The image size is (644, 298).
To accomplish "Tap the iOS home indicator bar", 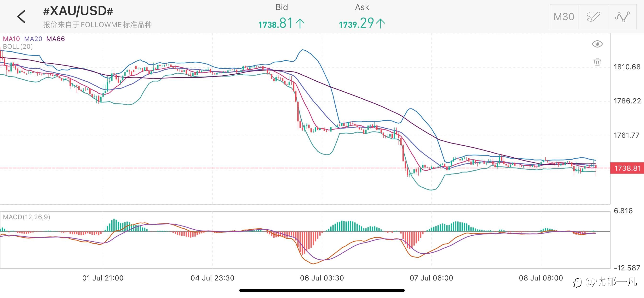I will (322, 291).
